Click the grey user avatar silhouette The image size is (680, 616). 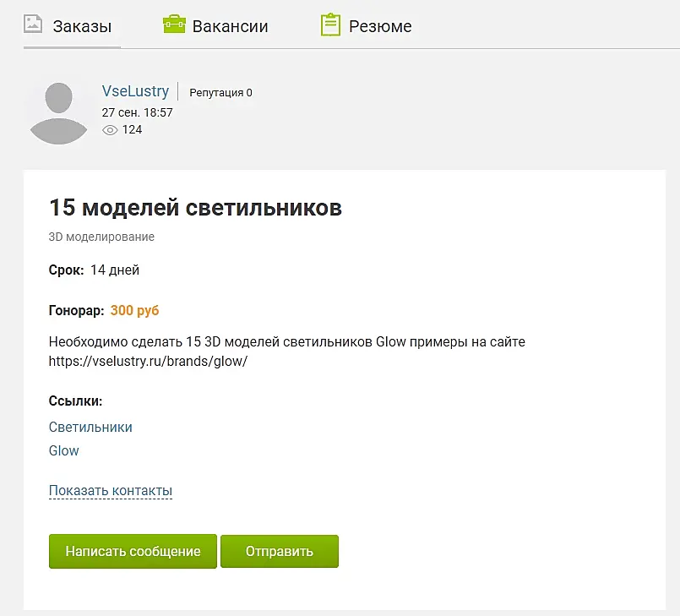(58, 113)
